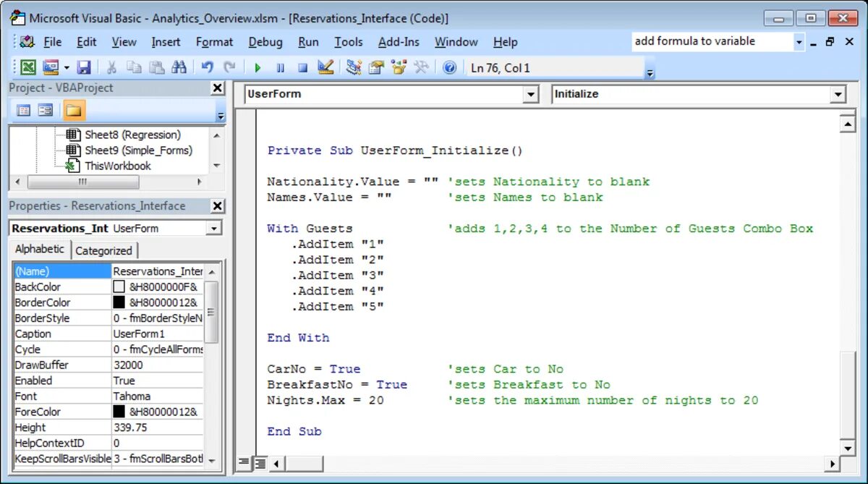Click the Height value 339.75

[x=130, y=428]
